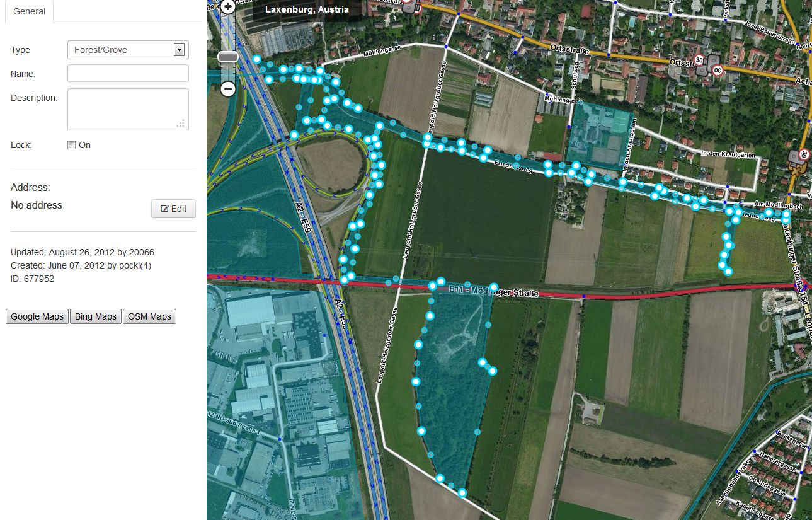Image resolution: width=812 pixels, height=520 pixels.
Task: Click the speed camera at the top of the map
Action: coord(409,7)
